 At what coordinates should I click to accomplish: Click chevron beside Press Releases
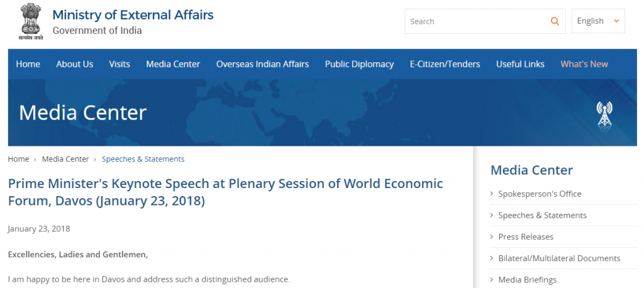492,236
